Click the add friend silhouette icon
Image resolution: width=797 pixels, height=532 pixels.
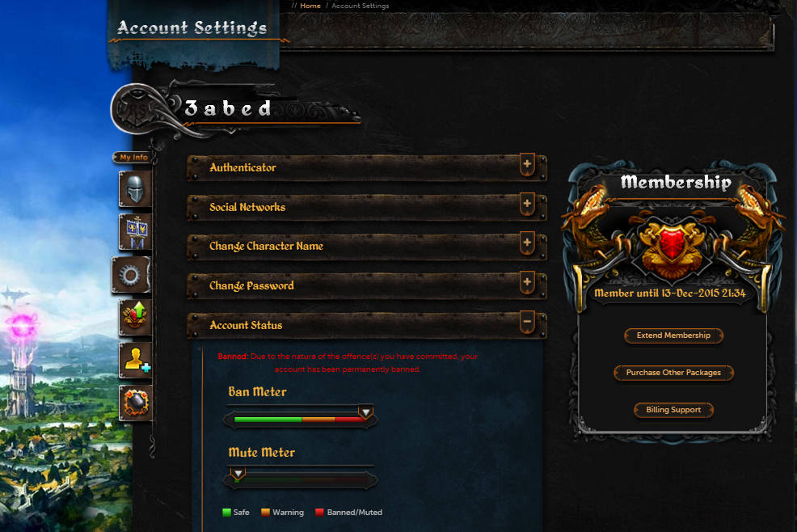coord(135,360)
